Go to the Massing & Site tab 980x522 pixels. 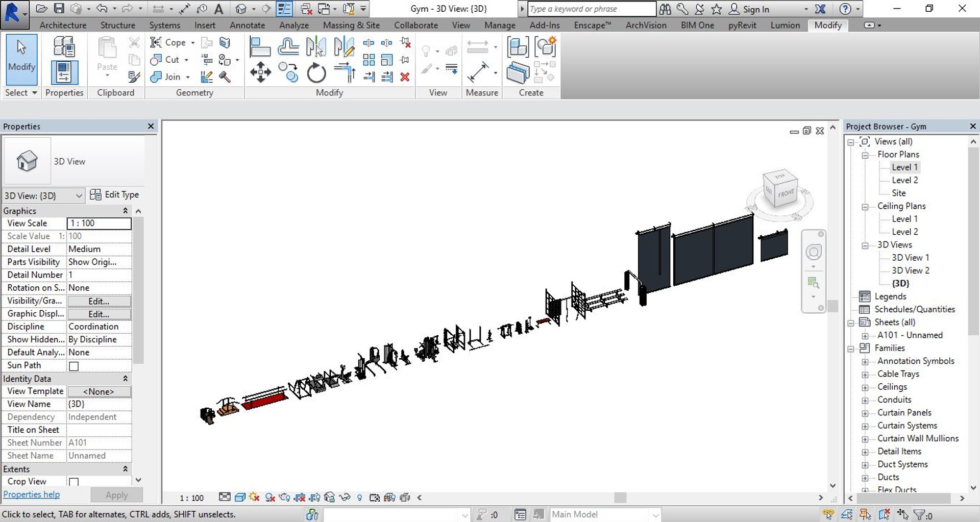(351, 25)
